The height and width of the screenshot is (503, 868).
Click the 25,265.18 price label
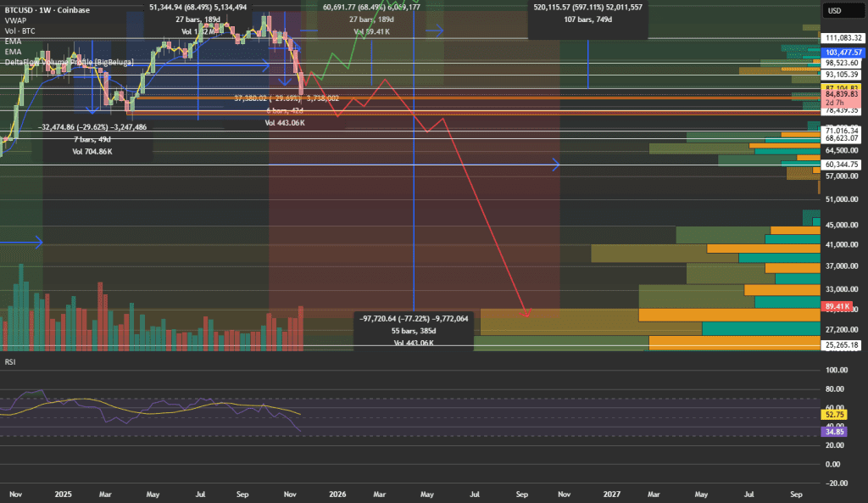coord(843,345)
